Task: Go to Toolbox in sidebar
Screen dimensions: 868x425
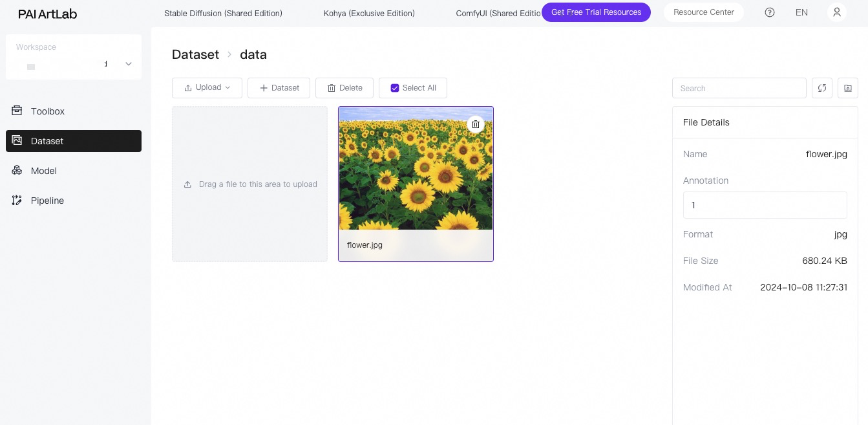Action: tap(74, 111)
